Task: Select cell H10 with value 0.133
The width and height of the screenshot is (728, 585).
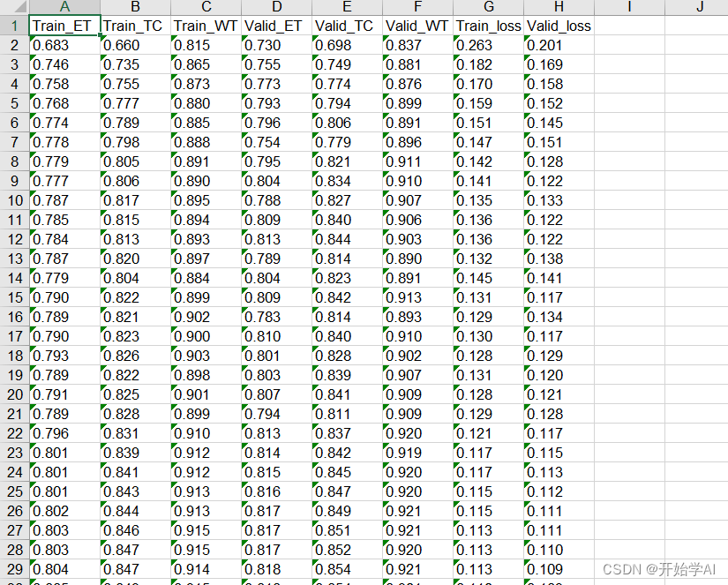Action: point(559,200)
